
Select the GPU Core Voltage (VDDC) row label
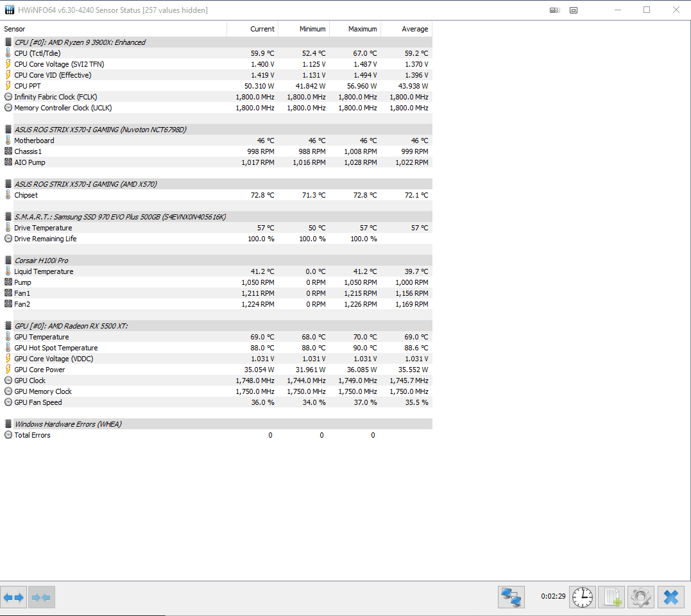[x=54, y=359]
